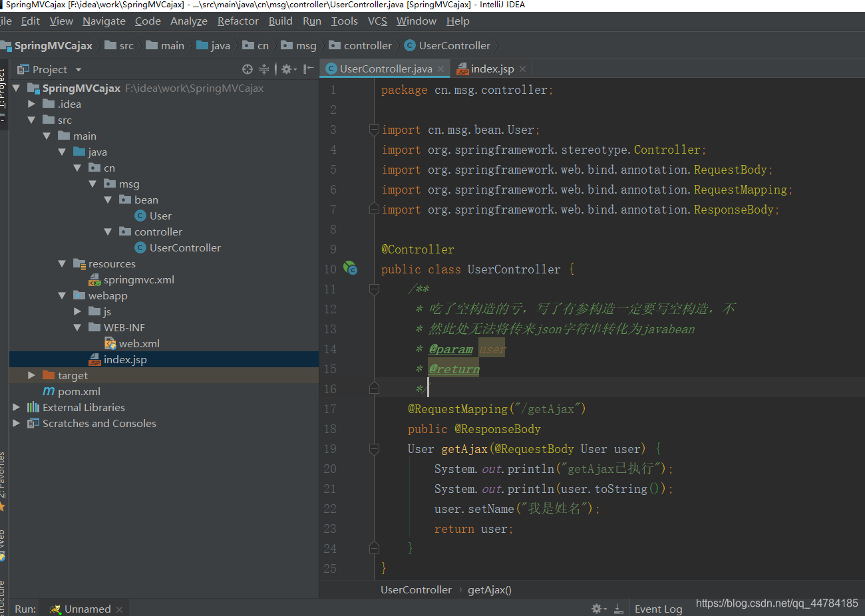Open the Tools menu
This screenshot has width=865, height=616.
click(x=345, y=21)
